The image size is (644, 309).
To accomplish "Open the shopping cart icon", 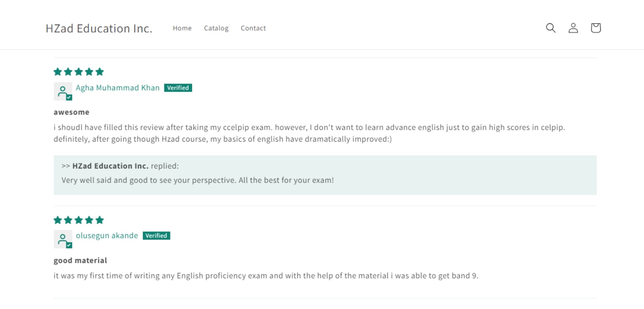I will [x=596, y=28].
